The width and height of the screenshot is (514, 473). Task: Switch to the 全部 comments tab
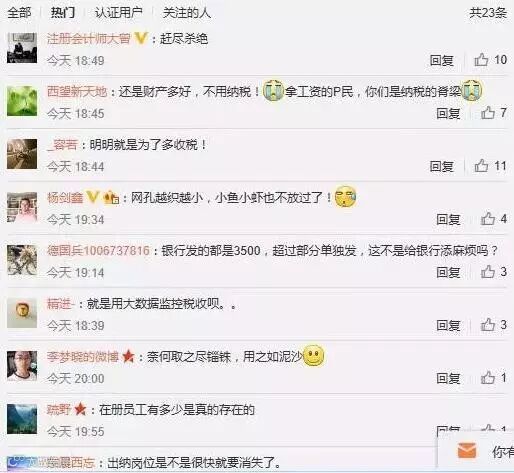[x=19, y=13]
